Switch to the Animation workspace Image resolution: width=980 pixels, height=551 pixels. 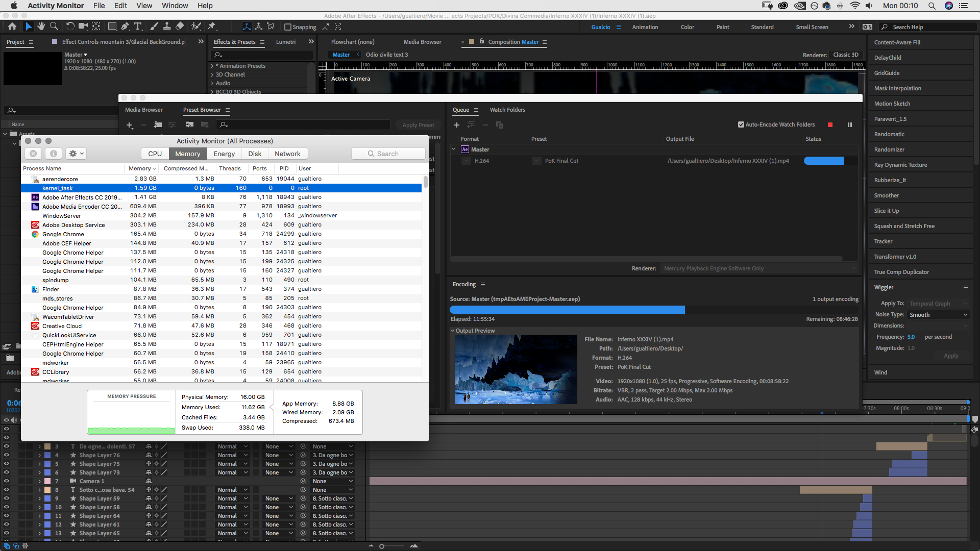(x=645, y=27)
